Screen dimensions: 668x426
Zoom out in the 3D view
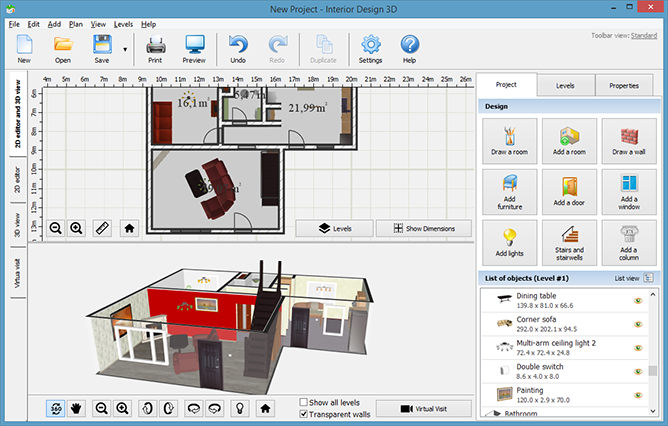coord(102,409)
